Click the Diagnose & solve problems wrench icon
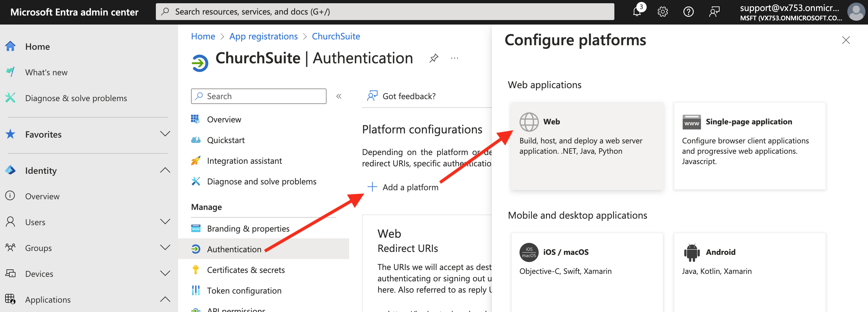The width and height of the screenshot is (868, 312). coord(10,98)
